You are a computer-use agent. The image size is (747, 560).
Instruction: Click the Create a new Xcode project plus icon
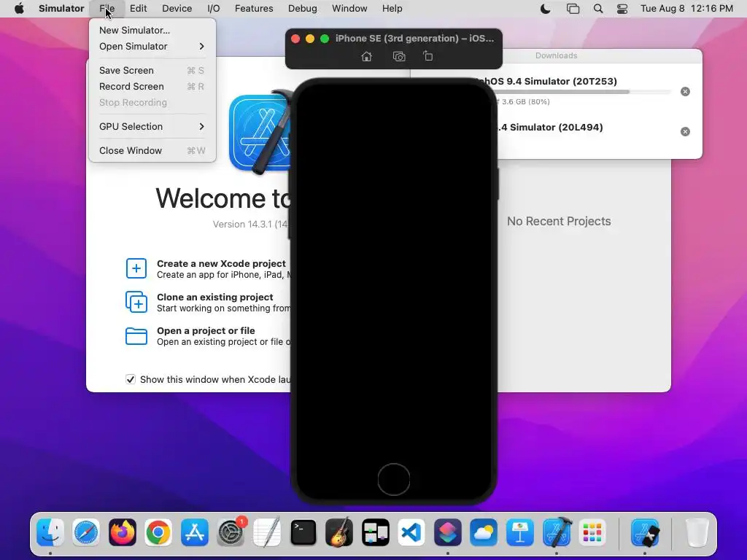click(x=136, y=268)
